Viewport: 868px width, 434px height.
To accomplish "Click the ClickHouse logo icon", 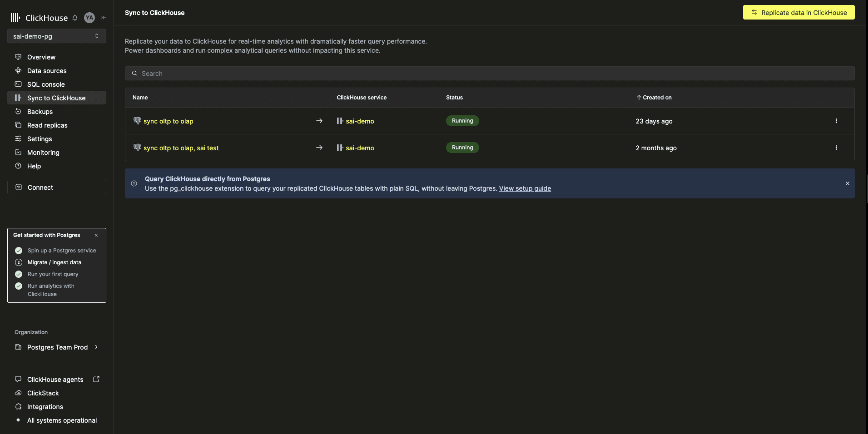I will [x=15, y=18].
